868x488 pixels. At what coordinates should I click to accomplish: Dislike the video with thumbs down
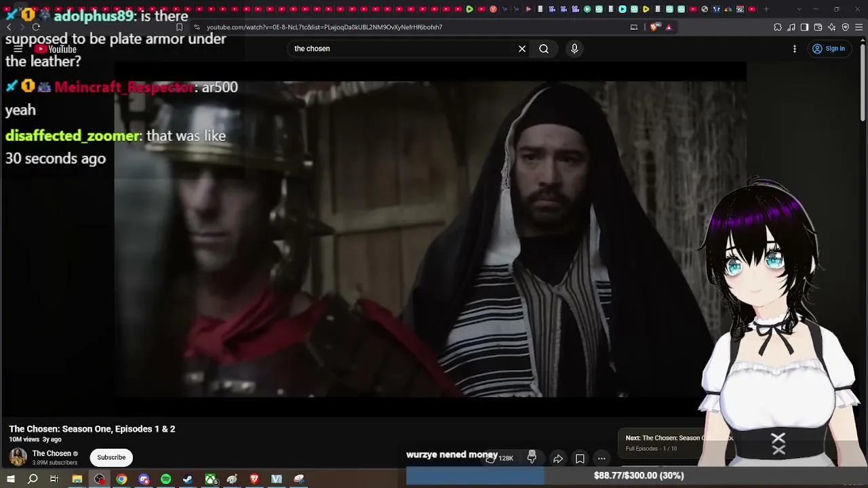click(x=532, y=458)
